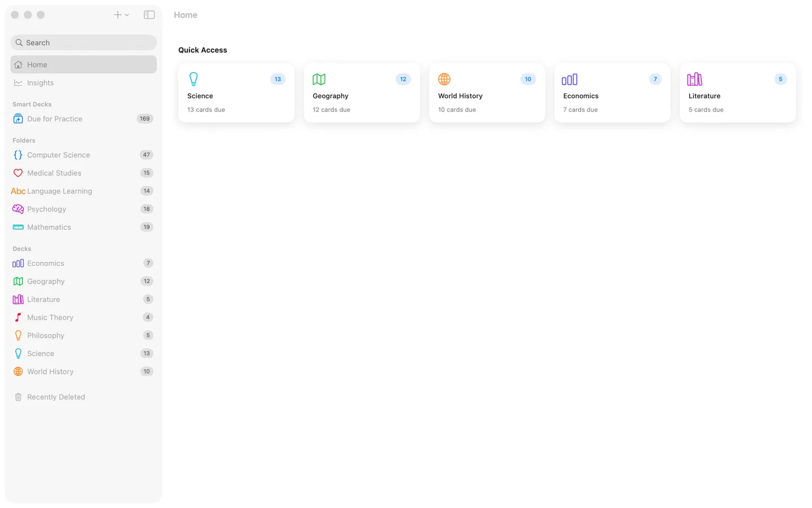The height and width of the screenshot is (508, 812).
Task: Open Insights in the sidebar
Action: [x=83, y=82]
